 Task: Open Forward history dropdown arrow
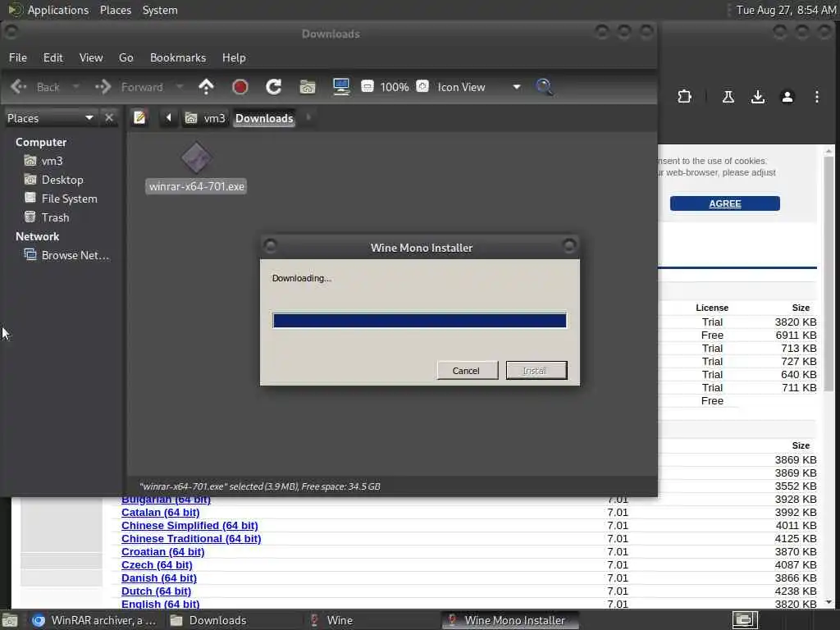click(x=180, y=87)
